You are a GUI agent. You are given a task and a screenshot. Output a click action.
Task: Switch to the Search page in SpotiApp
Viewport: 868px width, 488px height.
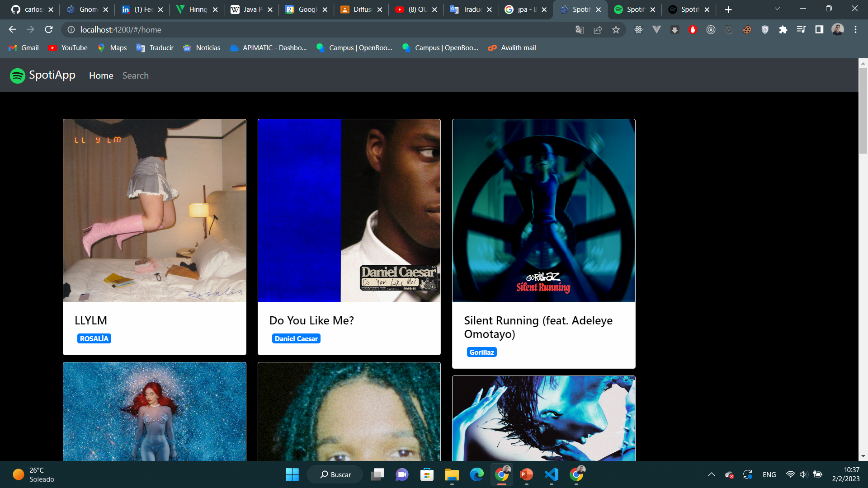136,75
